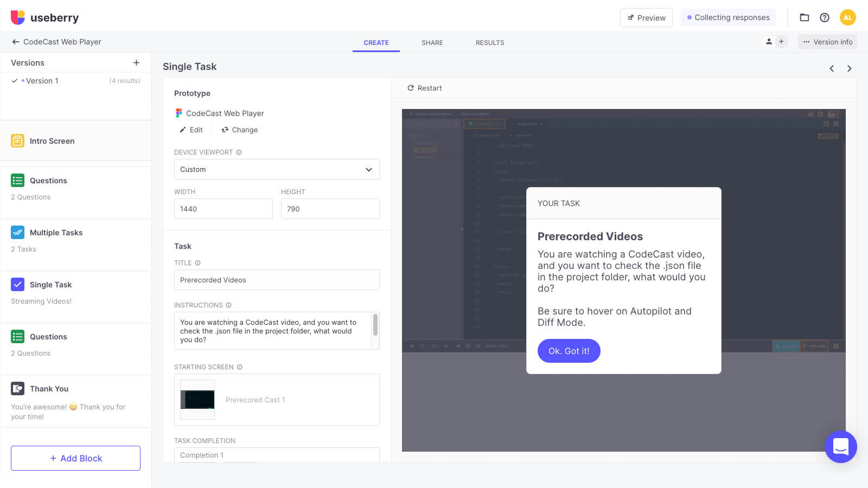Click the help question mark icon

click(825, 17)
